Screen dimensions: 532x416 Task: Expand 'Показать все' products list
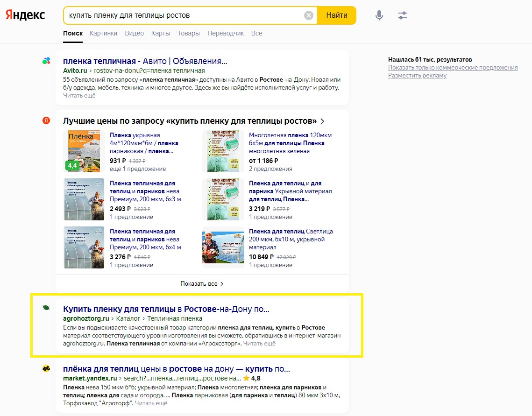click(x=202, y=283)
